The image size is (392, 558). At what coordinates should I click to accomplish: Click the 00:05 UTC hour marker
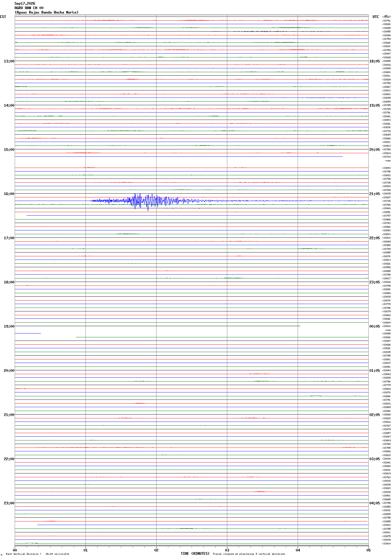click(x=374, y=326)
